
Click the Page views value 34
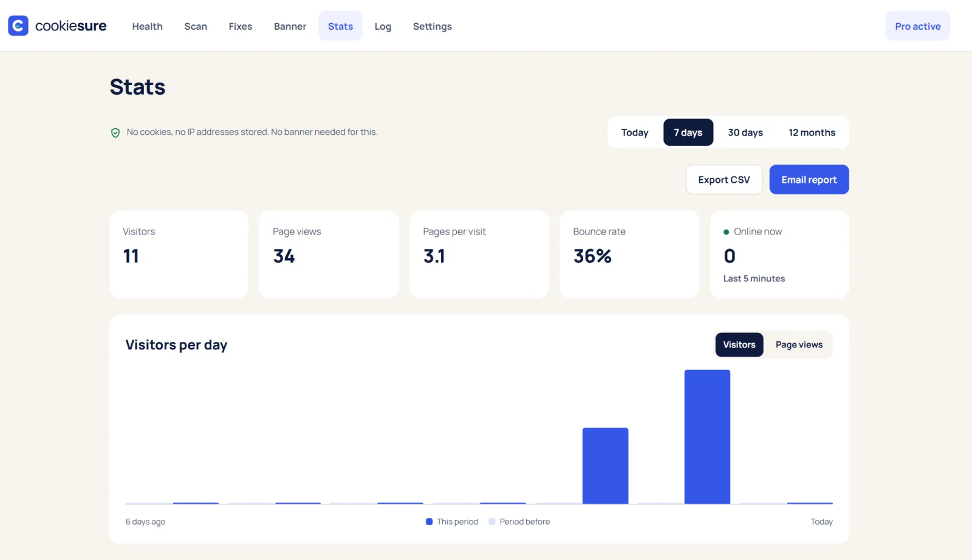[284, 256]
